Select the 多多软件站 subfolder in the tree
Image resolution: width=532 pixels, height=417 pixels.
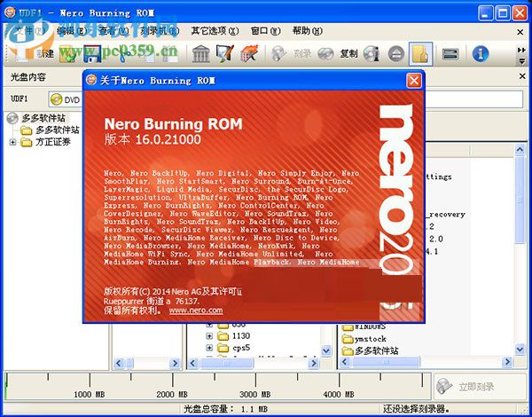point(58,130)
